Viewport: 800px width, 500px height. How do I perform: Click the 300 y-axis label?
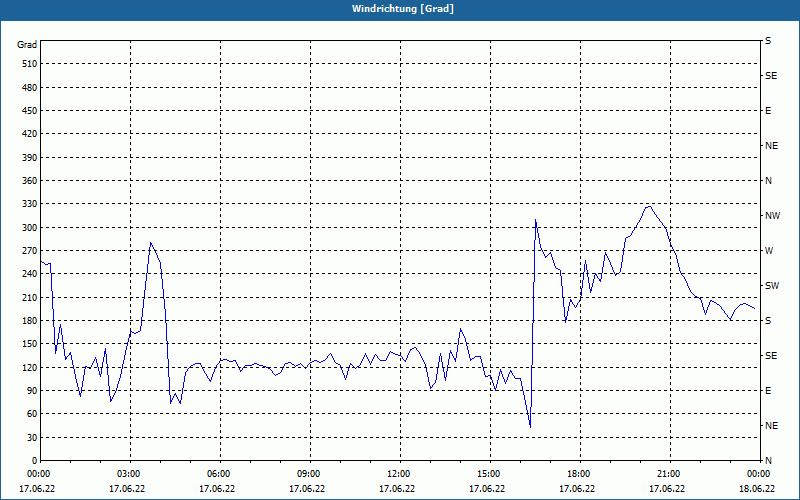point(30,228)
